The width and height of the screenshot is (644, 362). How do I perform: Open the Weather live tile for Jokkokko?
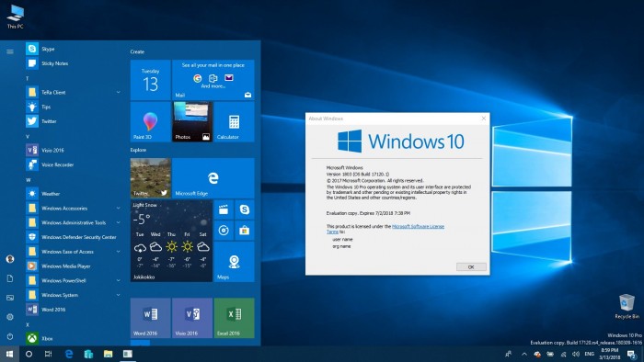coord(171,241)
